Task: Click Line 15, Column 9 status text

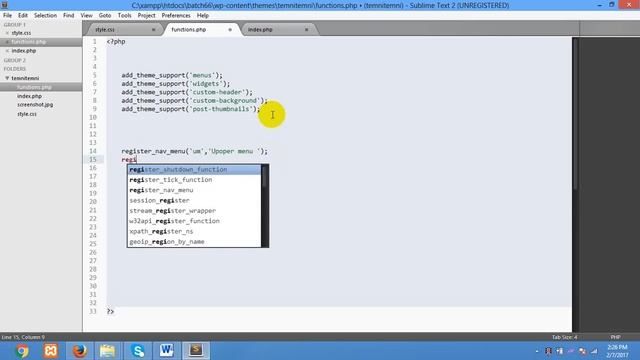Action: [23, 337]
